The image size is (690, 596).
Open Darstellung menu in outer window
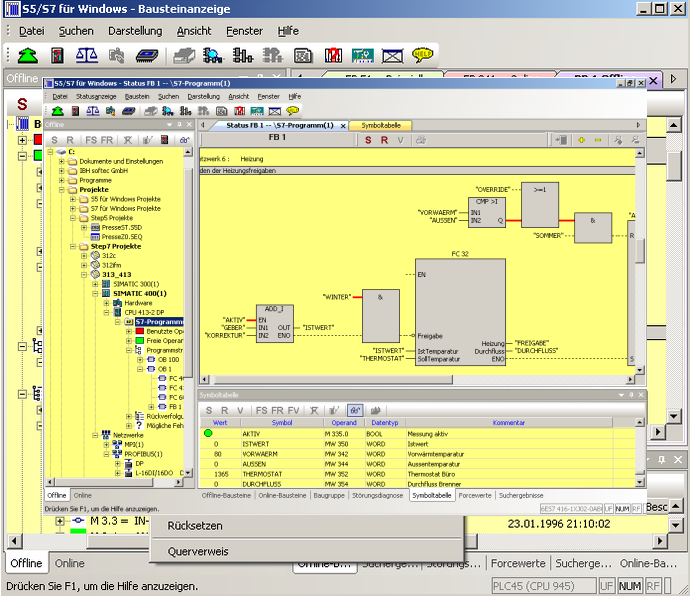[135, 31]
